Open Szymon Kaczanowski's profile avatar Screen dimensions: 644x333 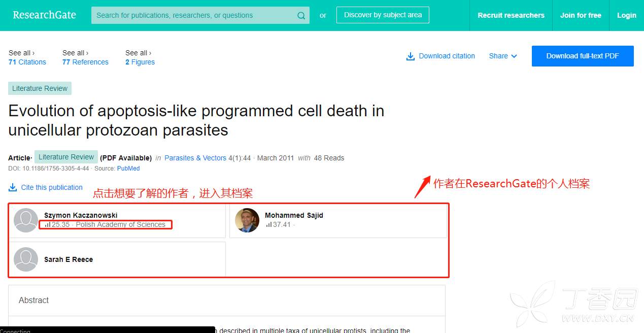point(26,220)
